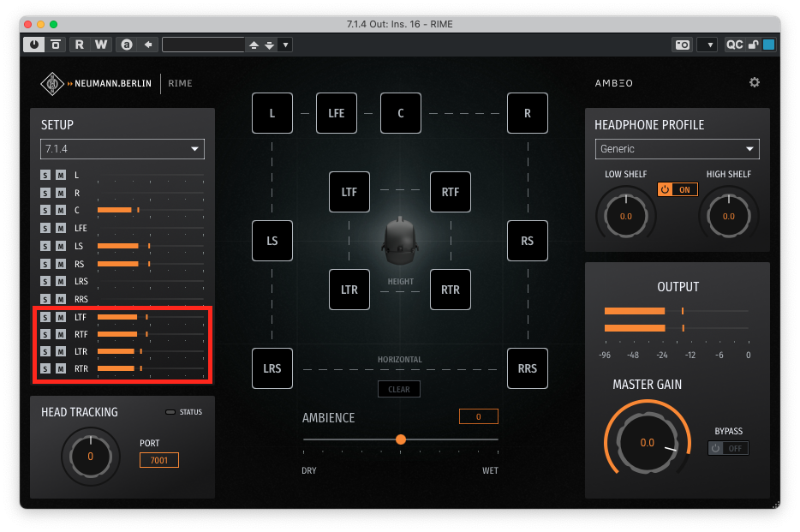Toggle the shelf filter ON switch
The image size is (800, 532).
(x=678, y=189)
